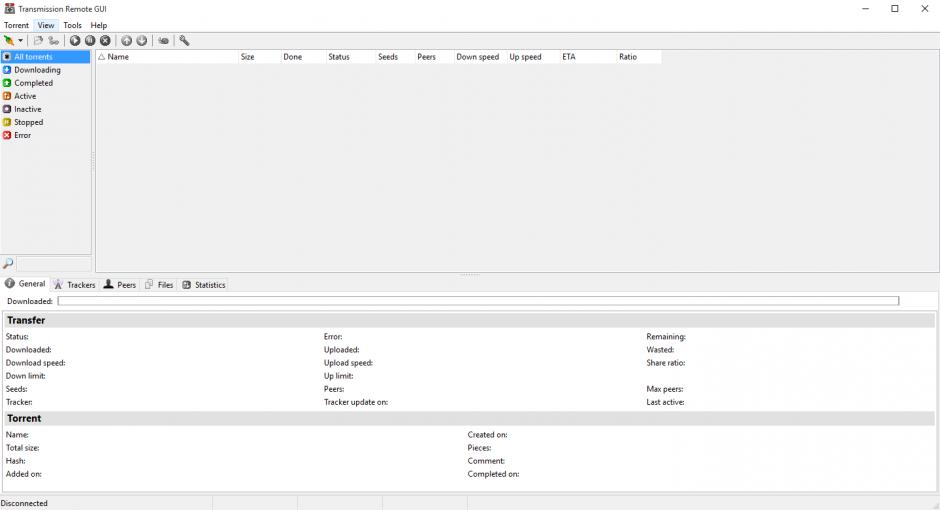Open settings via the wrench icon
The width and height of the screenshot is (940, 510).
[184, 41]
